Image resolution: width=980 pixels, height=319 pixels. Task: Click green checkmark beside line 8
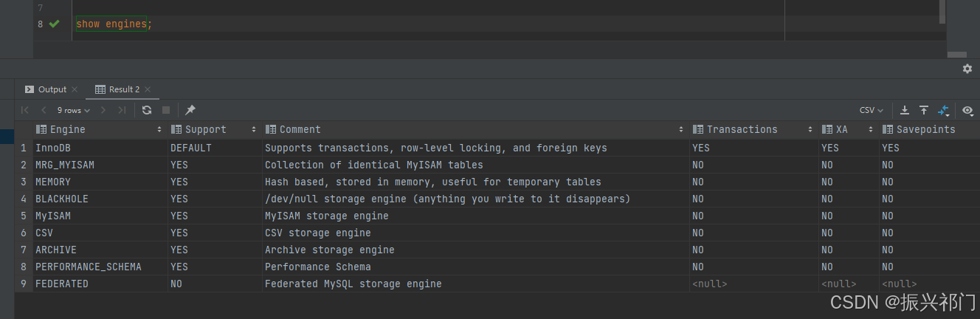54,24
